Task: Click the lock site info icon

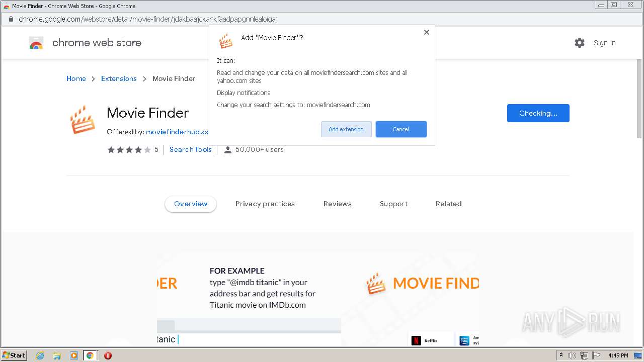Action: [x=11, y=19]
